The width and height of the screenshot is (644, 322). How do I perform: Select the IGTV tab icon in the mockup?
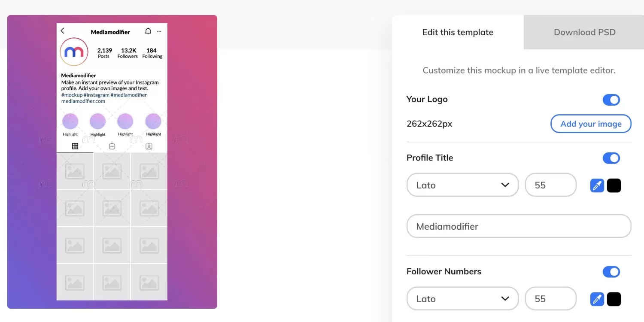coord(112,146)
